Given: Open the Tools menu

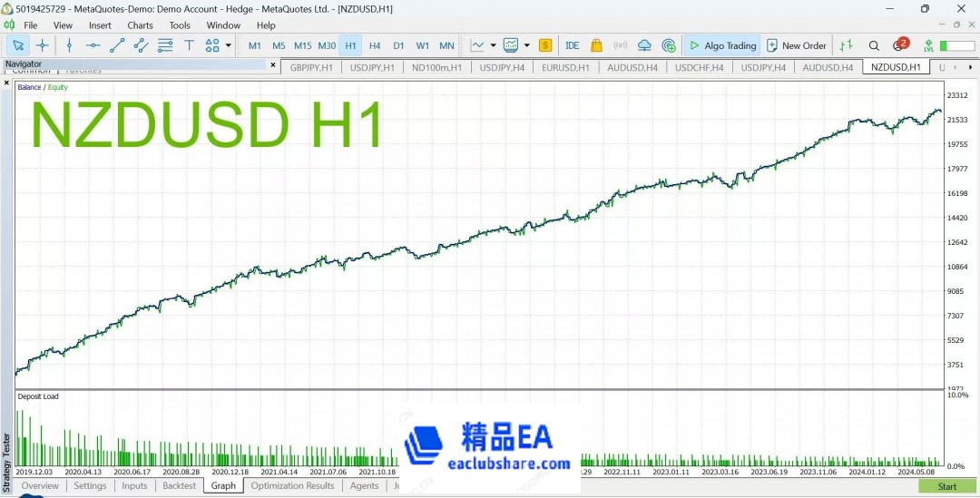Looking at the screenshot, I should 180,25.
